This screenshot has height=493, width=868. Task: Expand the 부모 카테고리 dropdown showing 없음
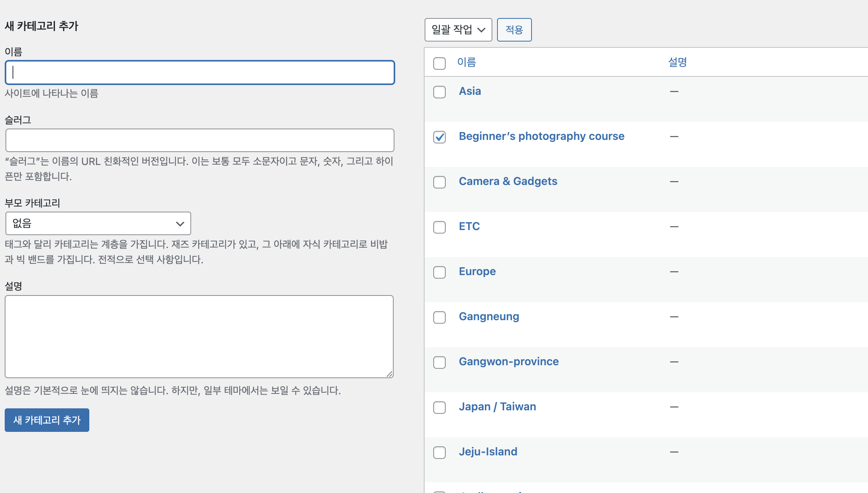coord(98,223)
